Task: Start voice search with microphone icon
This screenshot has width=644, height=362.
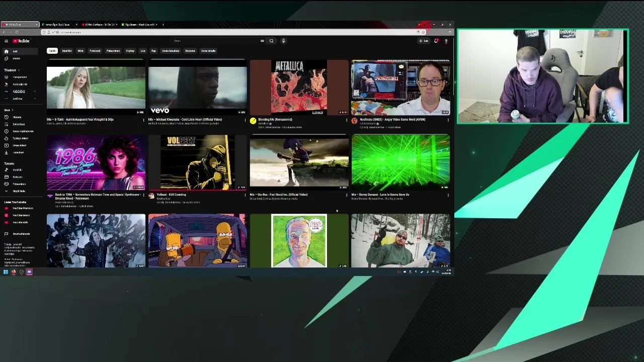Action: coord(283,41)
